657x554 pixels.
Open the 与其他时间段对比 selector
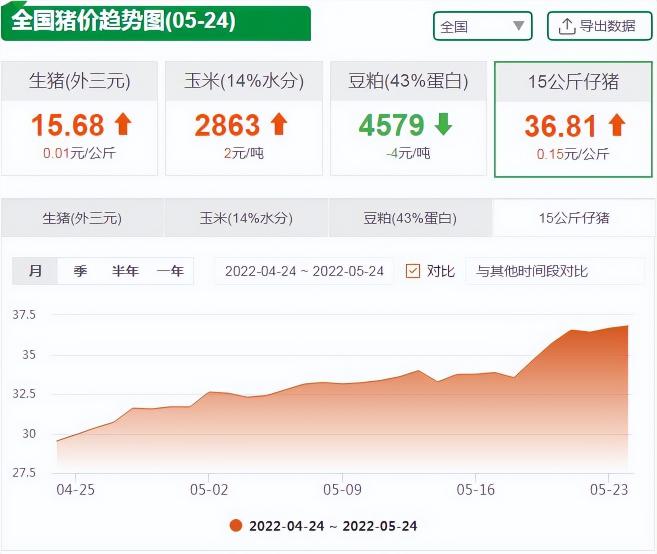(x=554, y=271)
